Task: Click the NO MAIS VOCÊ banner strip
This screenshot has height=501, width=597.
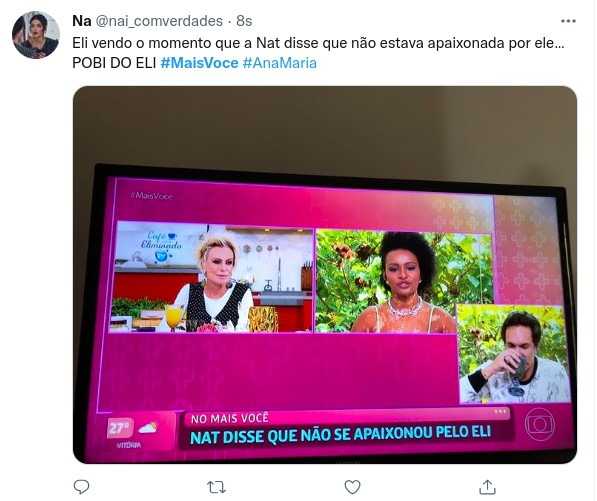Action: [x=345, y=416]
